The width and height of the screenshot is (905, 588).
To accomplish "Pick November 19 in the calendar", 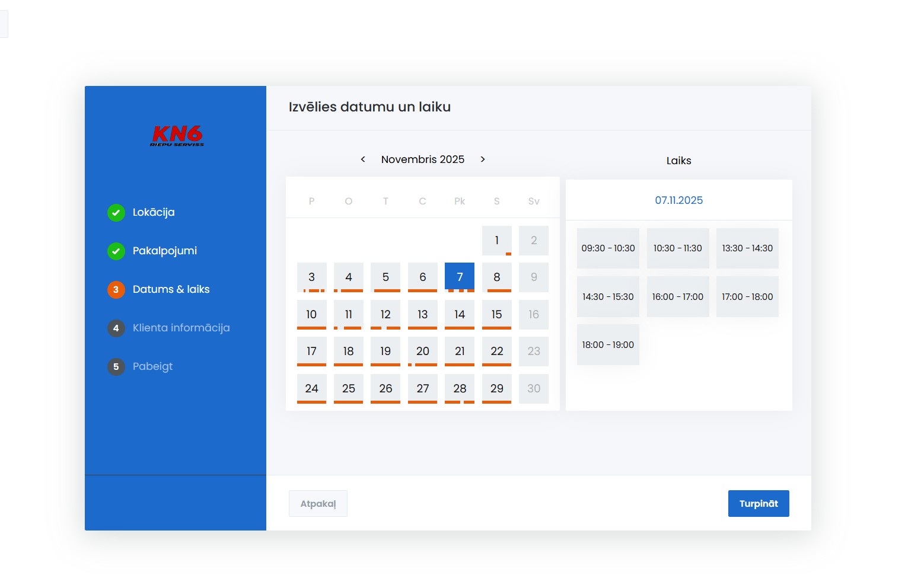I will pyautogui.click(x=385, y=351).
